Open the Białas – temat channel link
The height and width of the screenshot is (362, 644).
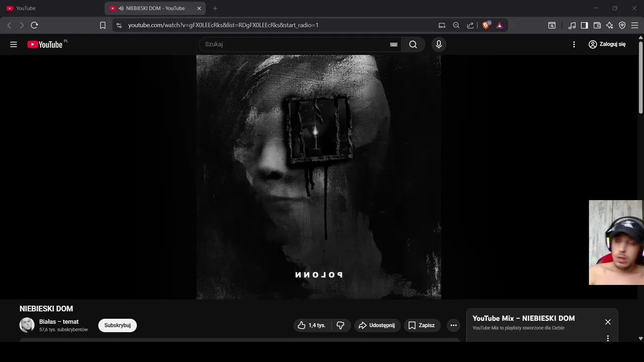point(59,322)
